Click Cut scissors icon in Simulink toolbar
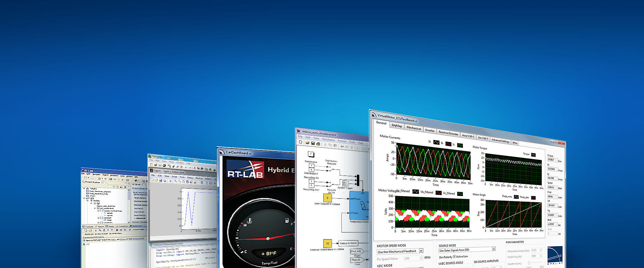The width and height of the screenshot is (644, 268). click(x=325, y=145)
